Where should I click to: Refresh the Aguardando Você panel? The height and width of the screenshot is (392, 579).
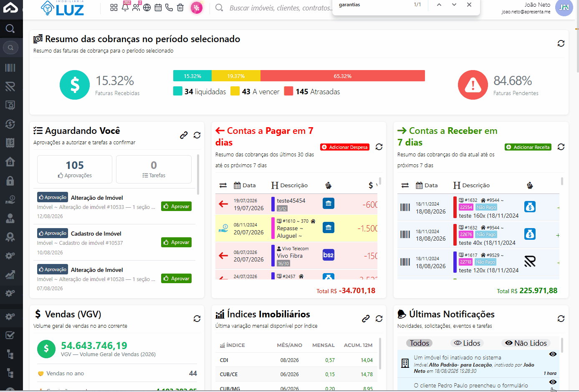pos(197,135)
